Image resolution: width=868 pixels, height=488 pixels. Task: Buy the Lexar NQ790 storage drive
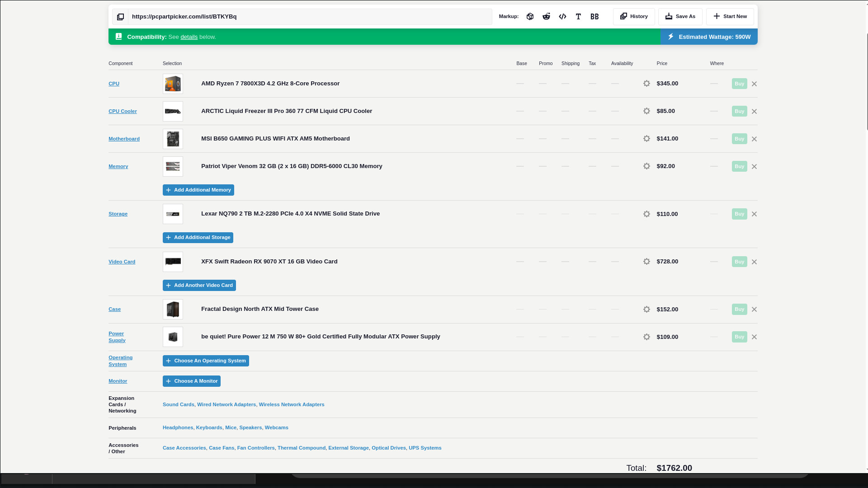pos(739,214)
